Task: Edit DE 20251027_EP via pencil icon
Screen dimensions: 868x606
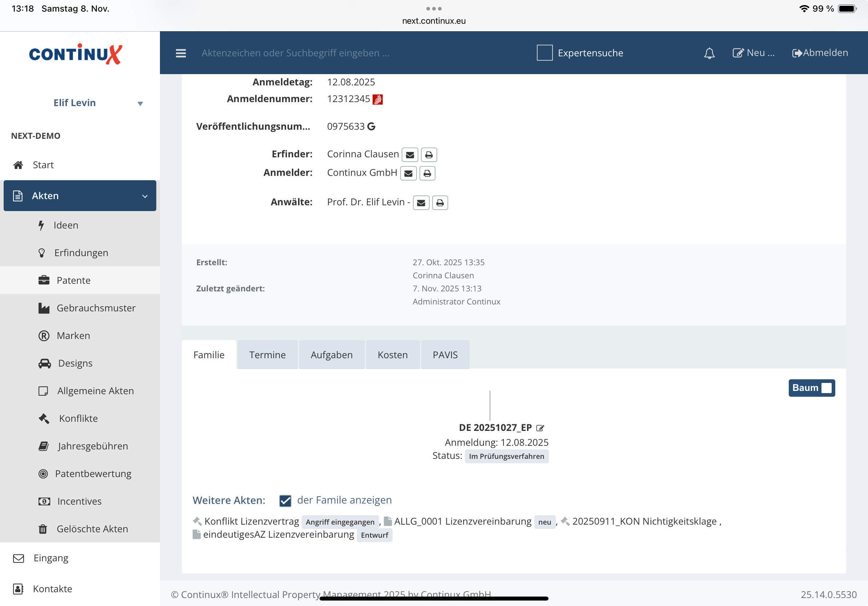Action: pos(540,428)
